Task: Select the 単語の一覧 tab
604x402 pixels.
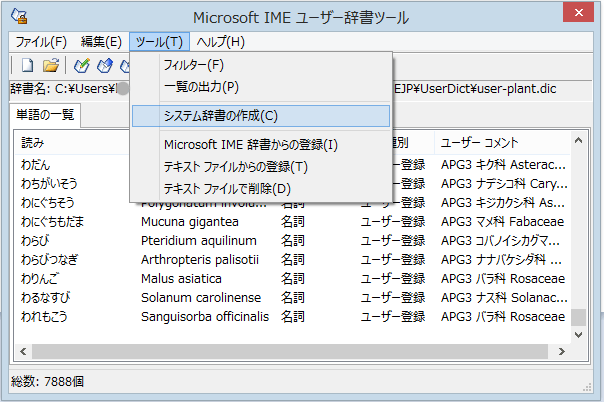Action: (x=45, y=115)
